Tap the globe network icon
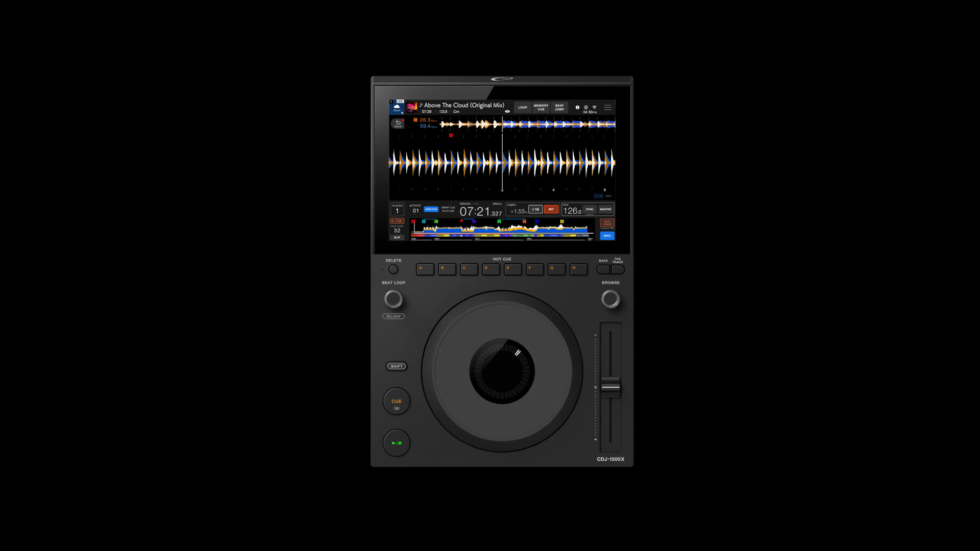 [x=585, y=107]
